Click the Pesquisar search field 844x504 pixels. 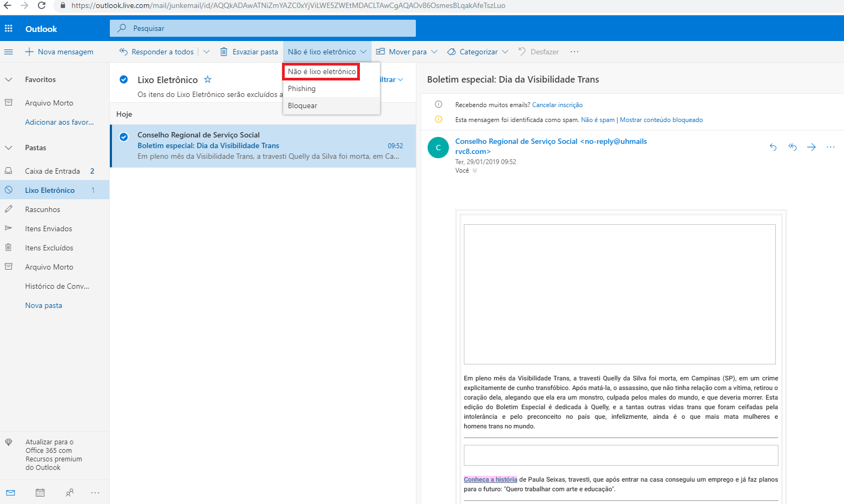262,28
